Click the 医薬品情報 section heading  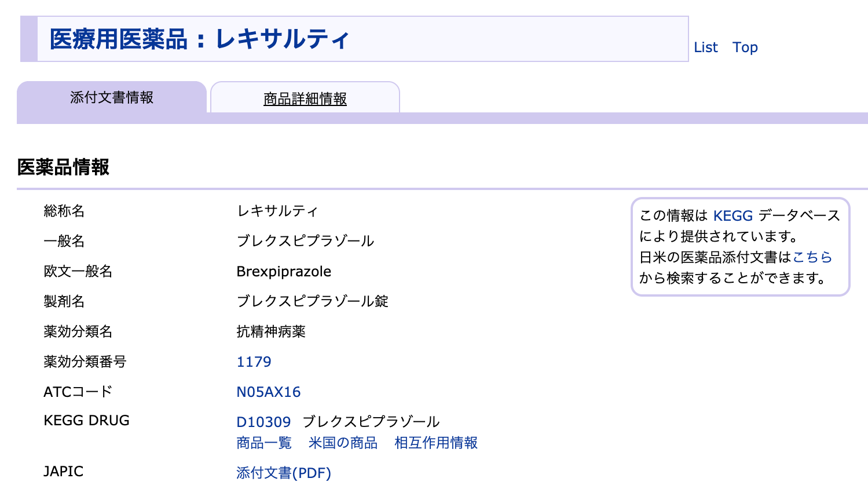click(x=63, y=167)
